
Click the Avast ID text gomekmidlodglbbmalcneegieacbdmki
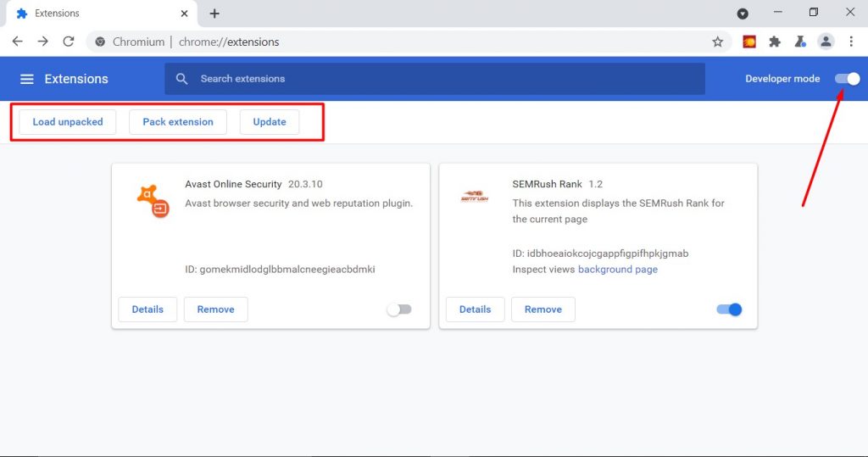tap(287, 270)
